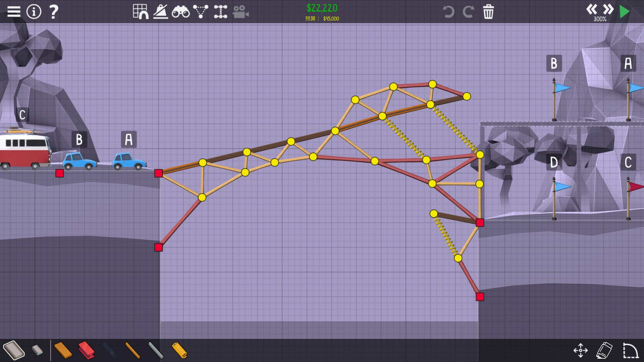Select the yellow spring material
The height and width of the screenshot is (362, 644).
179,350
